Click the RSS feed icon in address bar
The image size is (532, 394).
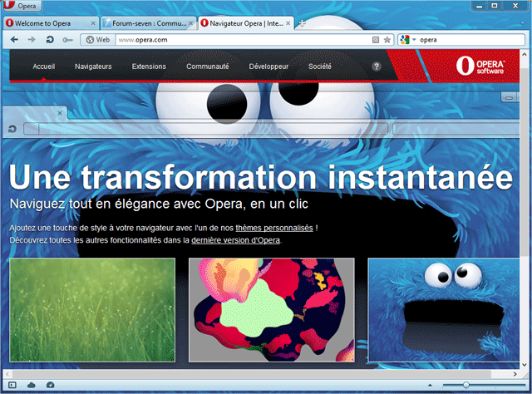[x=376, y=39]
